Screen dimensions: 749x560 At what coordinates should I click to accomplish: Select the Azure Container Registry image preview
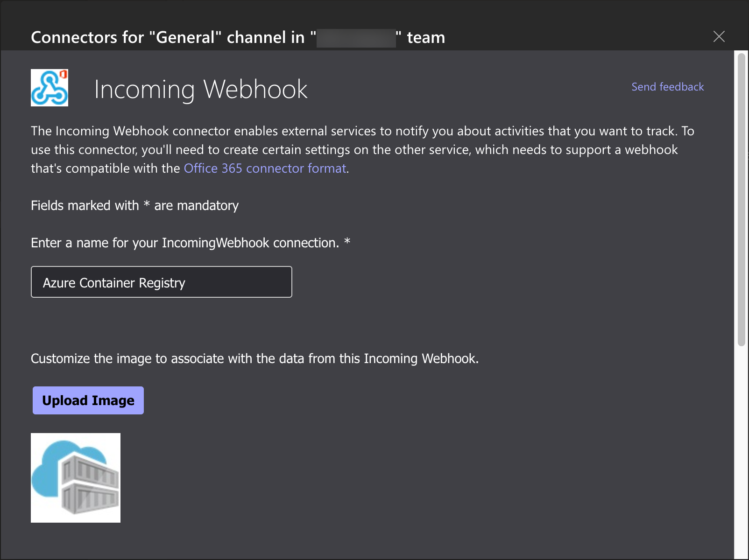(76, 477)
